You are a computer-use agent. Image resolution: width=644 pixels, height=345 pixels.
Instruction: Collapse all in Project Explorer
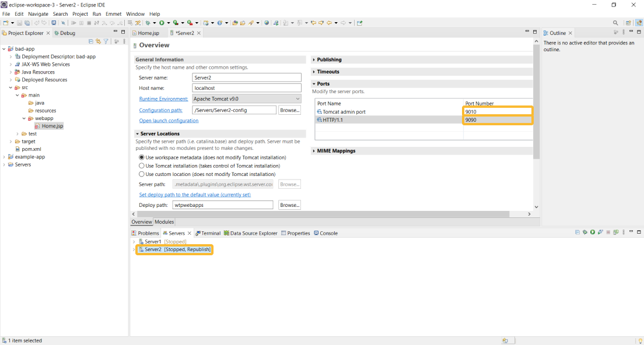pos(91,41)
